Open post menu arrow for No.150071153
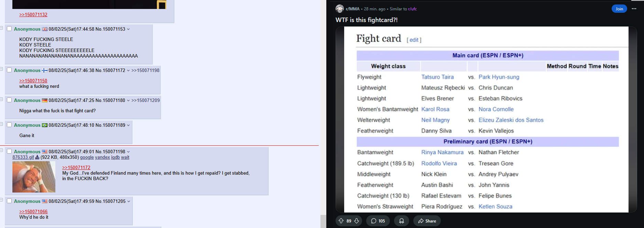 coord(129,29)
